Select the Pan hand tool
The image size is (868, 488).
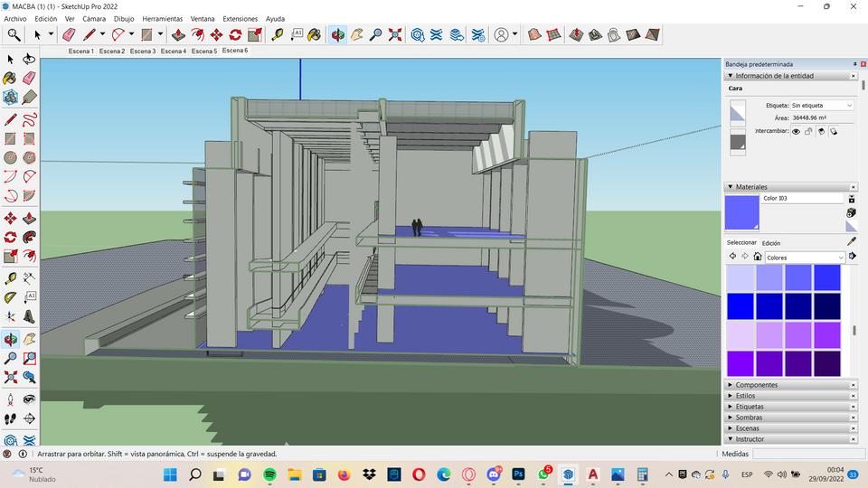357,34
